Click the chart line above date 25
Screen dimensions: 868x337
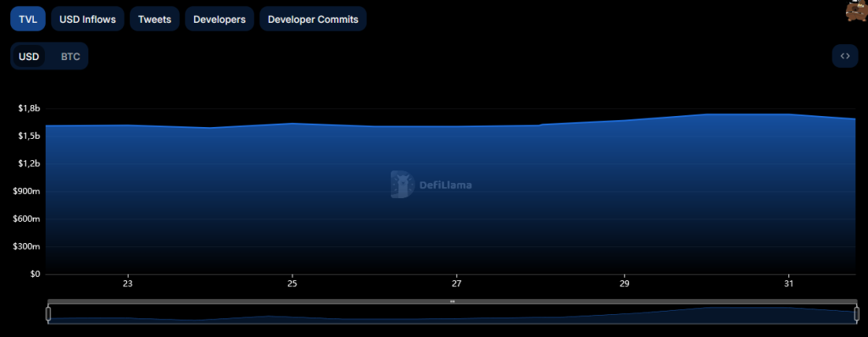[292, 124]
